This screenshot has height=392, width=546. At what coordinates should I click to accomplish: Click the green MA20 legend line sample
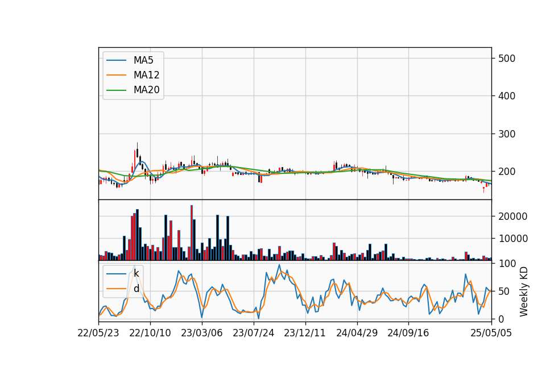point(116,90)
